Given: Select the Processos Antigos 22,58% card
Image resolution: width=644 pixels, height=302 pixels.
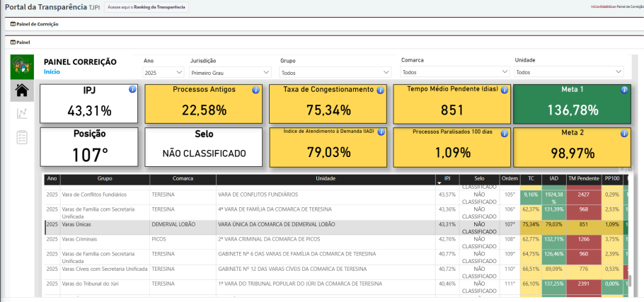Looking at the screenshot, I should (x=204, y=104).
